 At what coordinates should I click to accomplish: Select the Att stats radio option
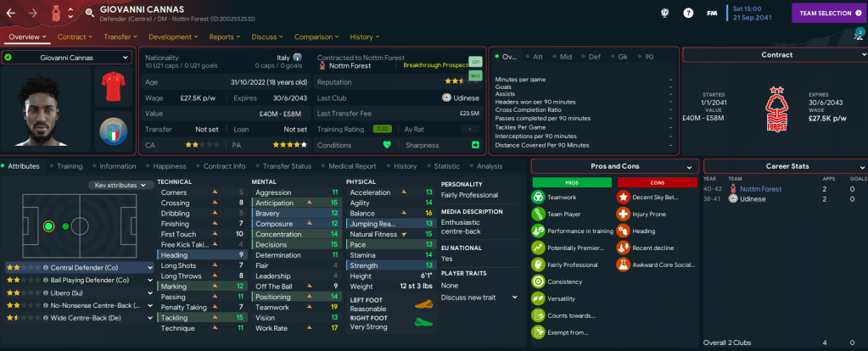click(538, 57)
